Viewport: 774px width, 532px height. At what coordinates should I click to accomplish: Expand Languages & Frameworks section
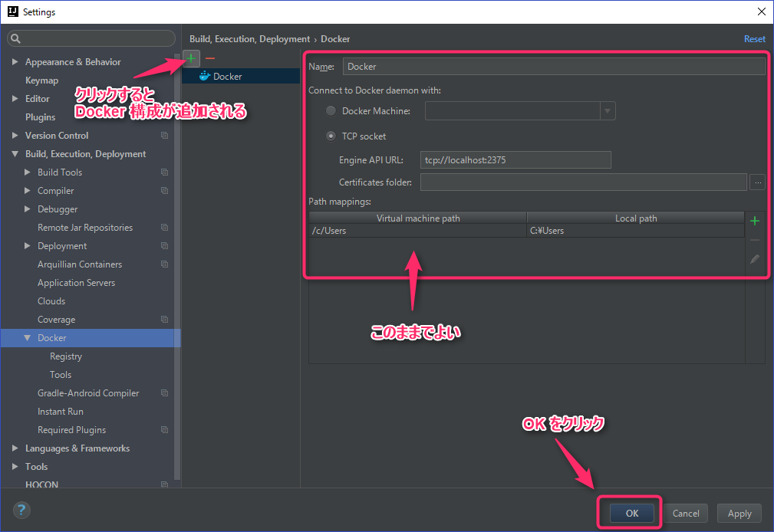(x=15, y=448)
